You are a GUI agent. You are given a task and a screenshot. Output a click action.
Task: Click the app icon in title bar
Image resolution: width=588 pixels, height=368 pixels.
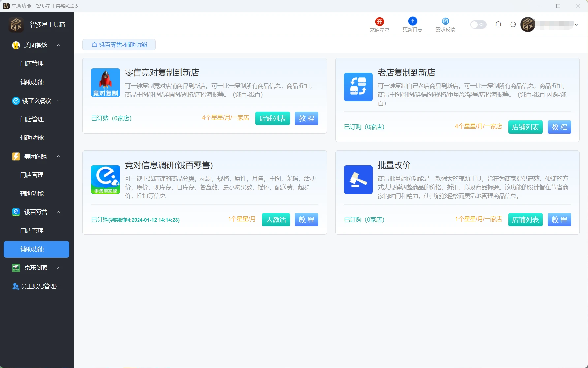[x=6, y=6]
